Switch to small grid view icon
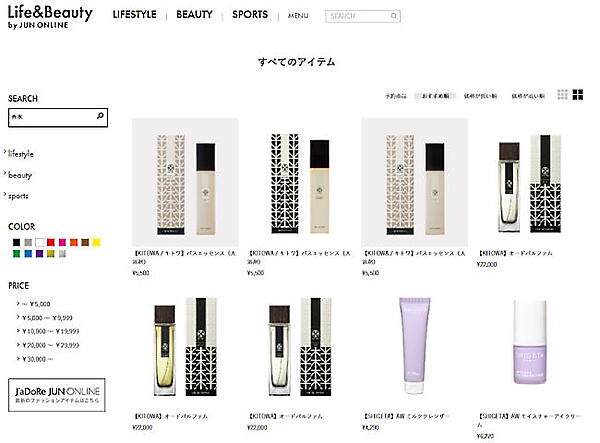The height and width of the screenshot is (443, 600). [562, 94]
